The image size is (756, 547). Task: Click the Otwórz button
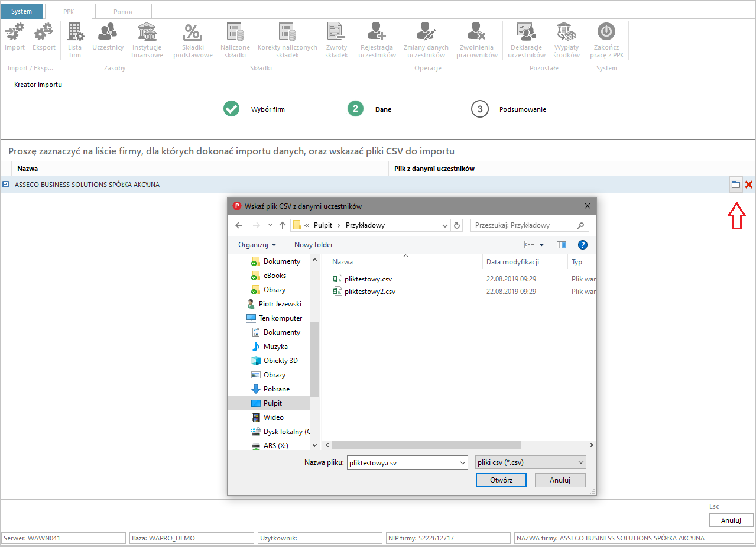501,480
